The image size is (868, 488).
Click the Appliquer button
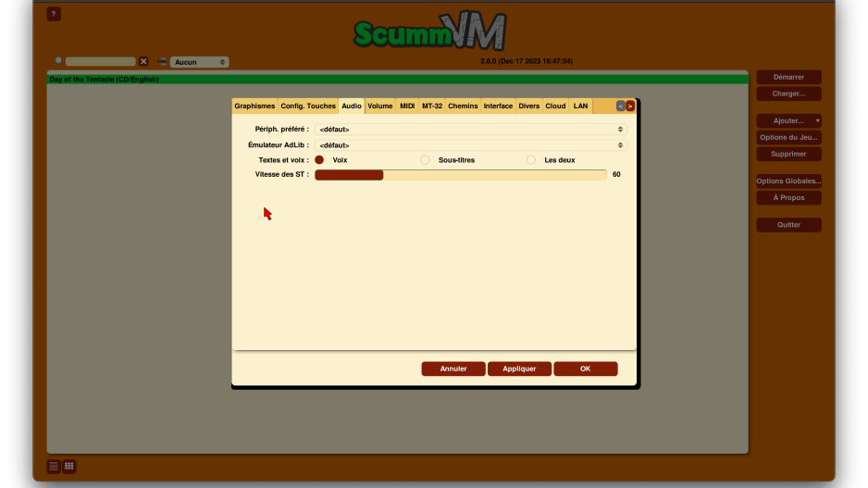tap(519, 369)
